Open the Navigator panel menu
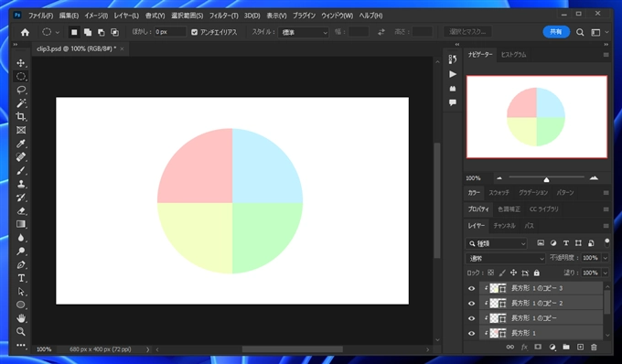Viewport: 622px width, 364px height. [x=606, y=55]
